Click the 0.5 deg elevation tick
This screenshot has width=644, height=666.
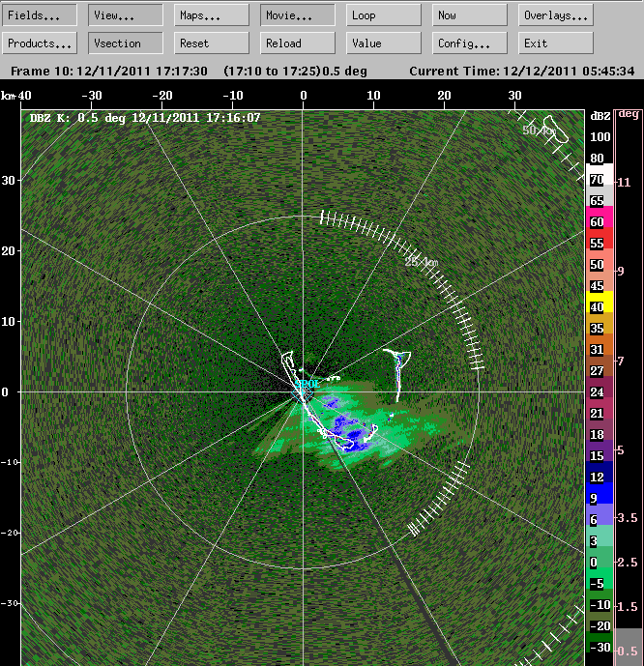(x=627, y=652)
